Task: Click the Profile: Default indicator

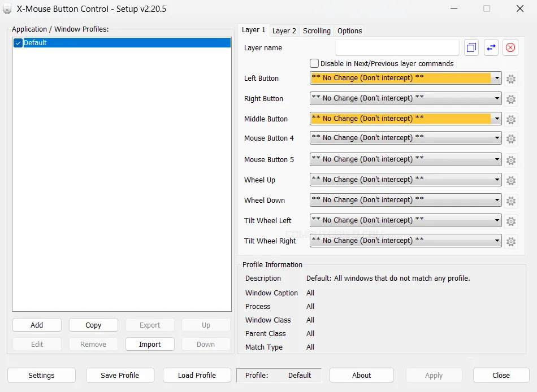Action: 279,375
